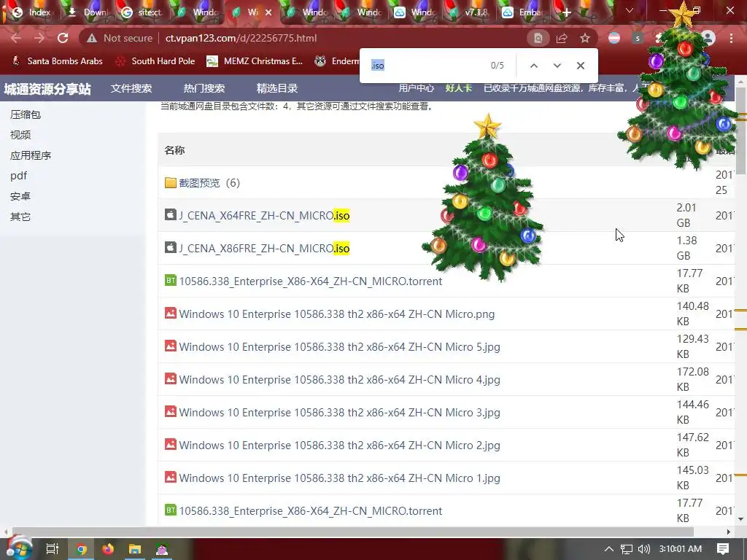Click folder icon beside 截图预览

click(171, 182)
